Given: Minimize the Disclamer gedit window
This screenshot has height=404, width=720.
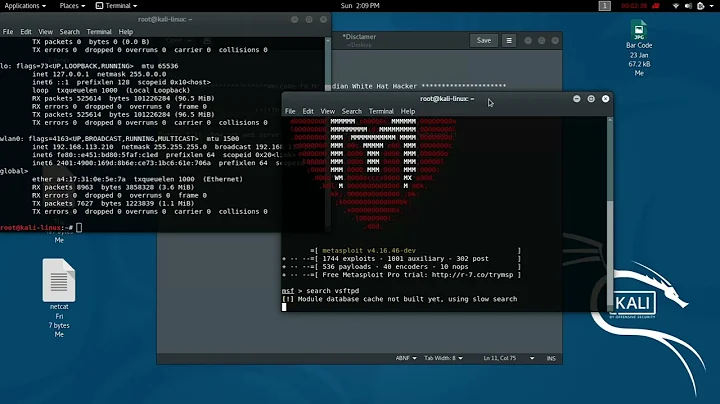Looking at the screenshot, I should 528,40.
